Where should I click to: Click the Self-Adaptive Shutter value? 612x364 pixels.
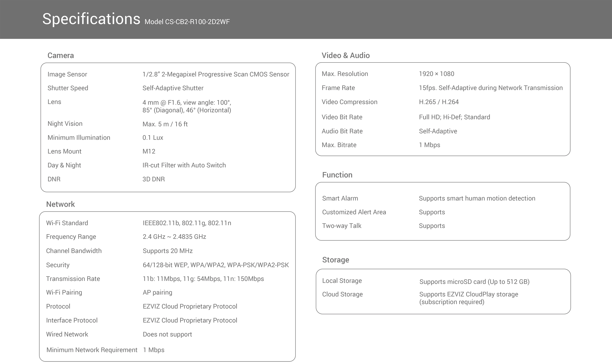click(x=173, y=88)
